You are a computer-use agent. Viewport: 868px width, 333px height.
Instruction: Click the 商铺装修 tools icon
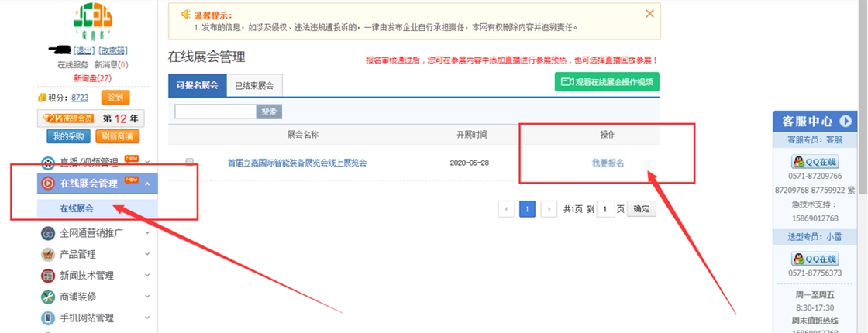(x=48, y=297)
